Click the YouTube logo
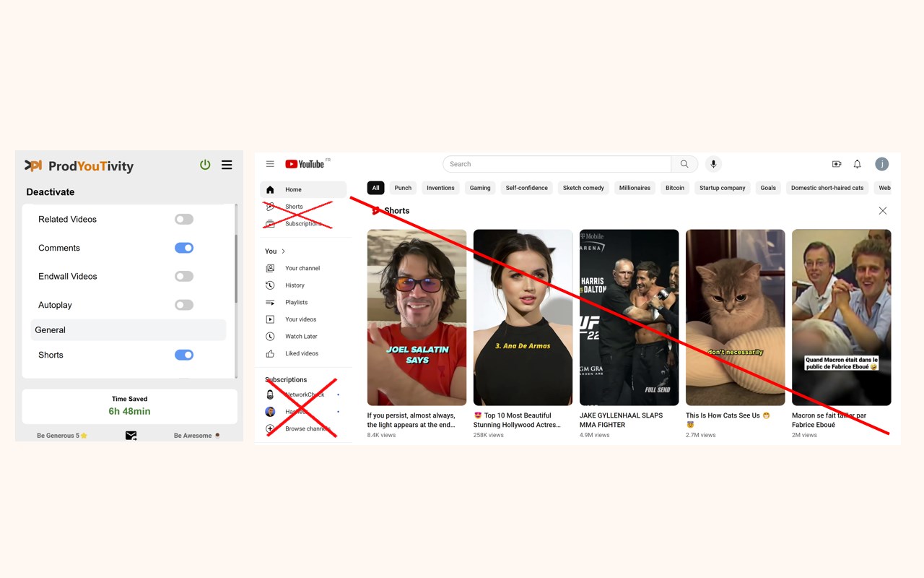The width and height of the screenshot is (924, 578). 305,164
